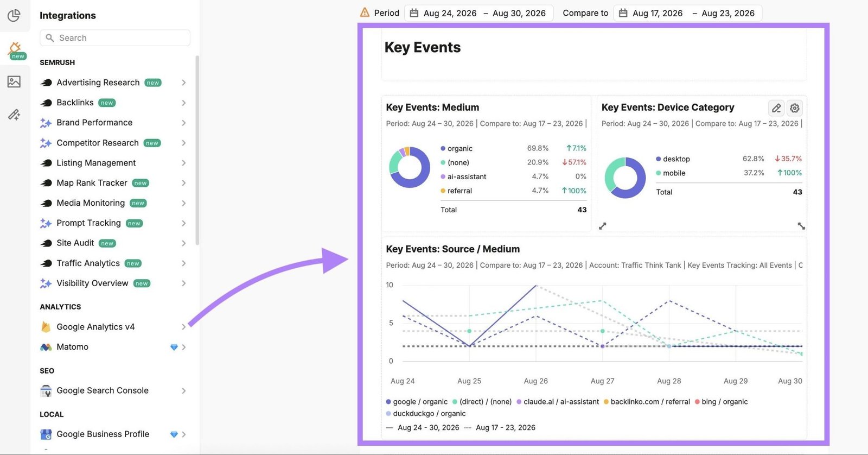Click the sparkle icon beside Brand Performance
Viewport: 868px width, 455px height.
46,123
